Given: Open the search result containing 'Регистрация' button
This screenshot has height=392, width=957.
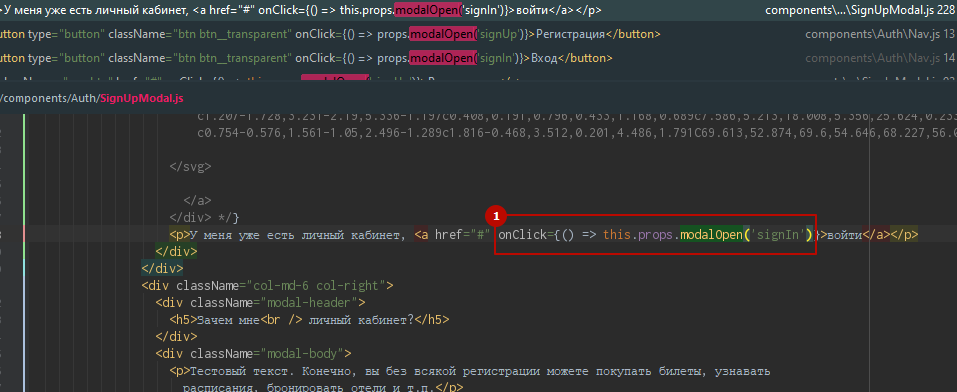Looking at the screenshot, I should tap(478, 34).
